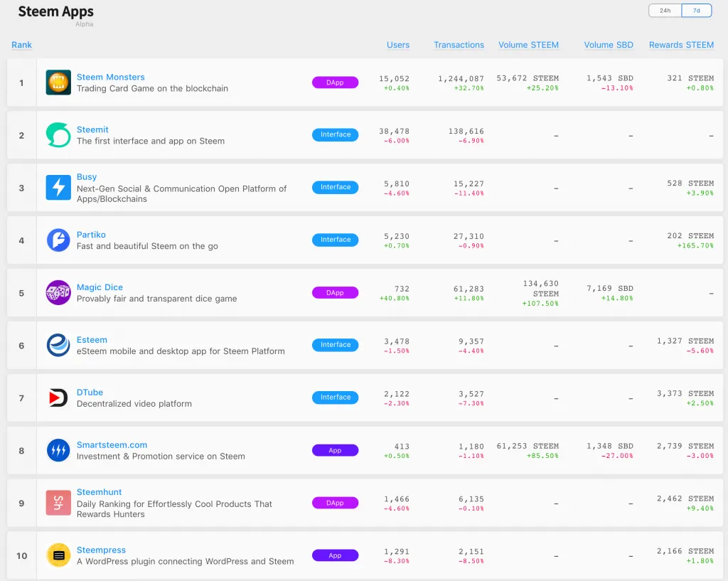This screenshot has width=728, height=581.
Task: Sort the table by Rank
Action: click(x=21, y=45)
